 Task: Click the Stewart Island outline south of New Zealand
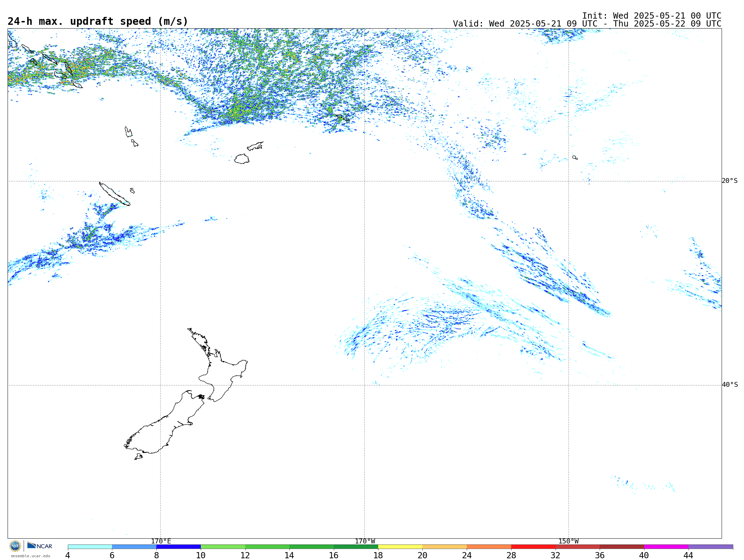pos(138,457)
